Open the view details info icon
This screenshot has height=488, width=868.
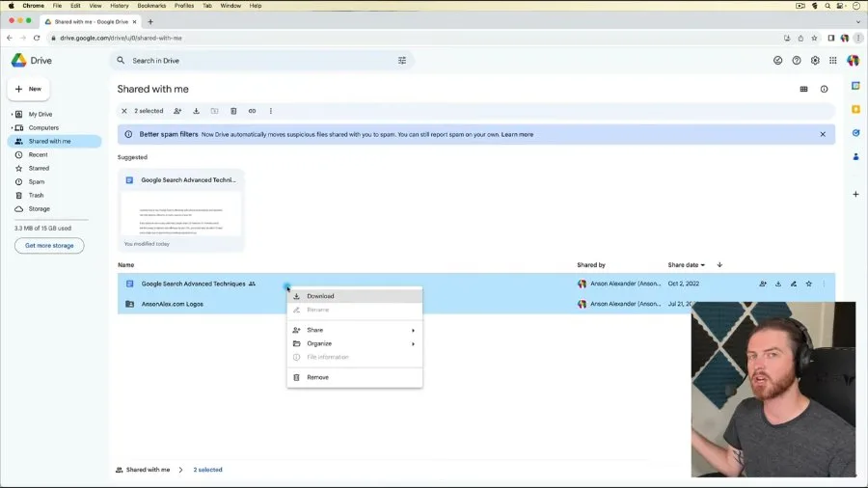pyautogui.click(x=824, y=89)
